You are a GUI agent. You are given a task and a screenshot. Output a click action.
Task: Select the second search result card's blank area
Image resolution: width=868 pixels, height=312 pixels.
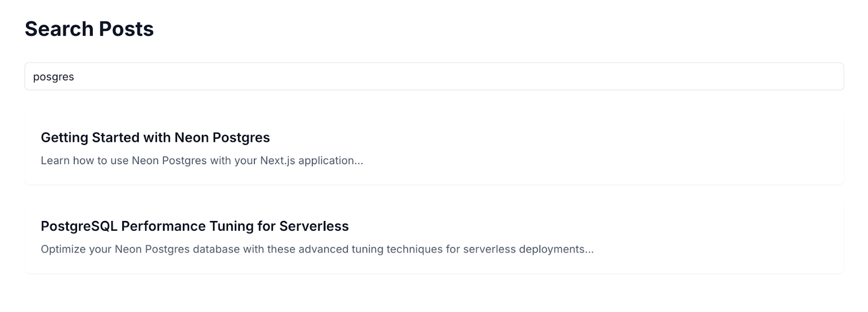click(705, 238)
